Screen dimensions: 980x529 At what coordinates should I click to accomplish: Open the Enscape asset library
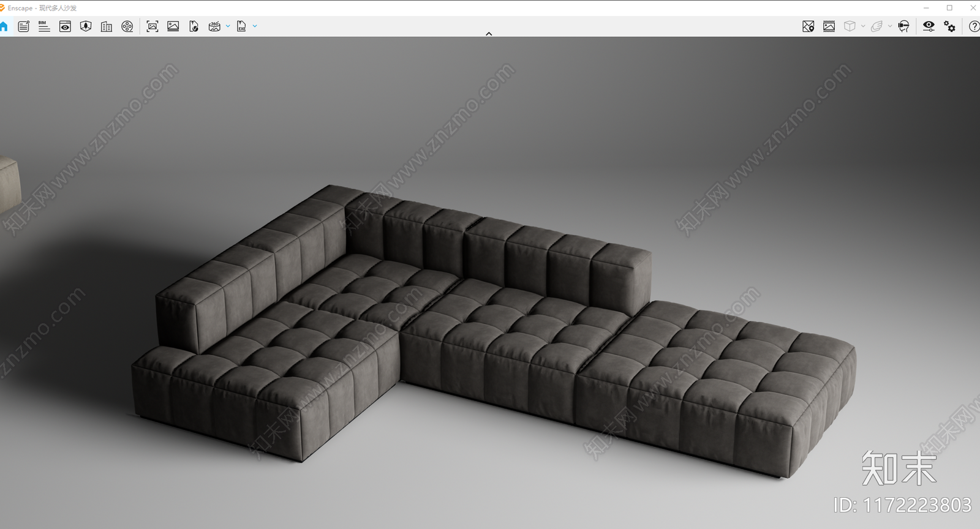click(x=86, y=26)
